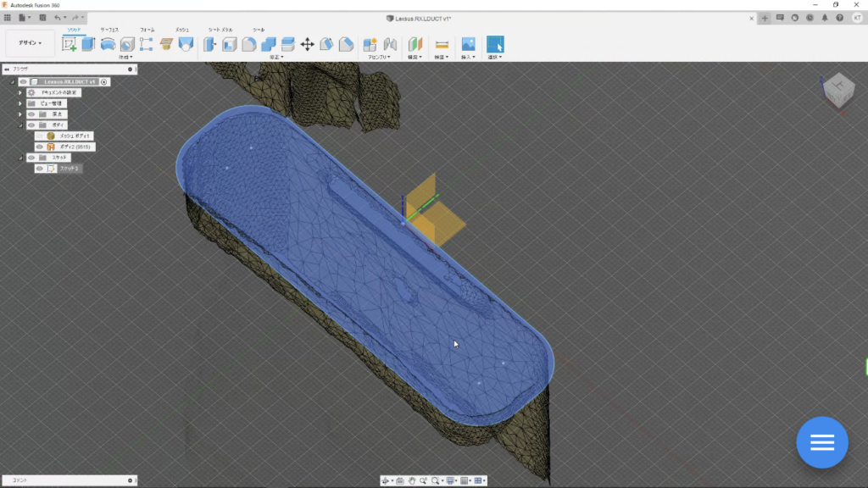Select the Extrude tool
868x488 pixels.
(x=88, y=44)
